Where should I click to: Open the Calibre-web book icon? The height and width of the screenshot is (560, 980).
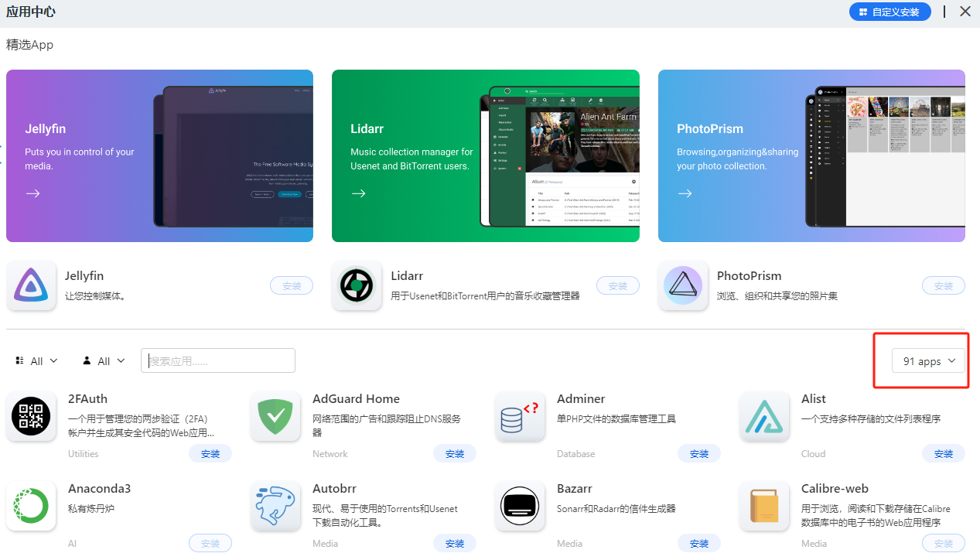click(x=764, y=506)
